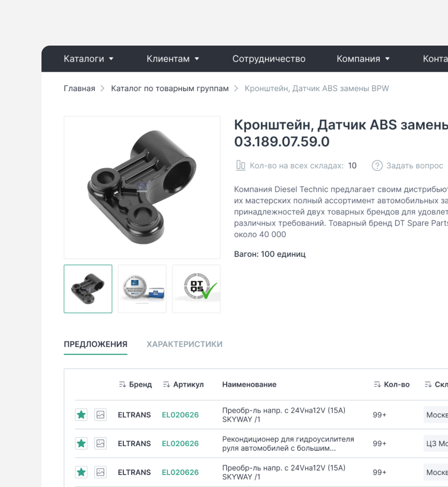This screenshot has width=448, height=487.
Task: Toggle the favorite star on the third offer row
Action: tap(81, 472)
